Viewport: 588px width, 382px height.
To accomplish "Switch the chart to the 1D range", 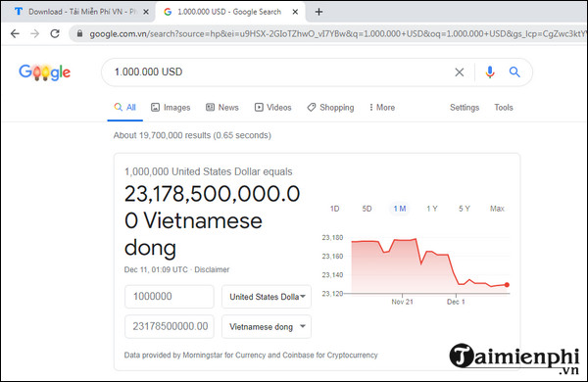I will (x=334, y=209).
